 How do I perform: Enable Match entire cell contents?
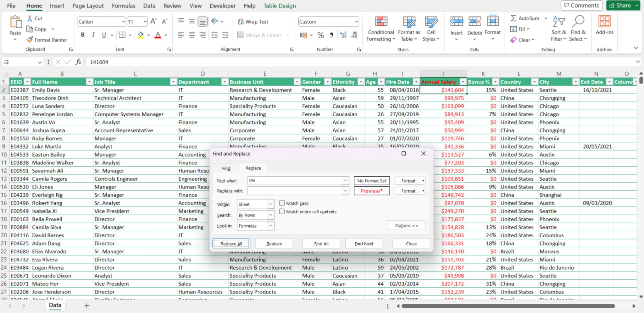point(282,211)
